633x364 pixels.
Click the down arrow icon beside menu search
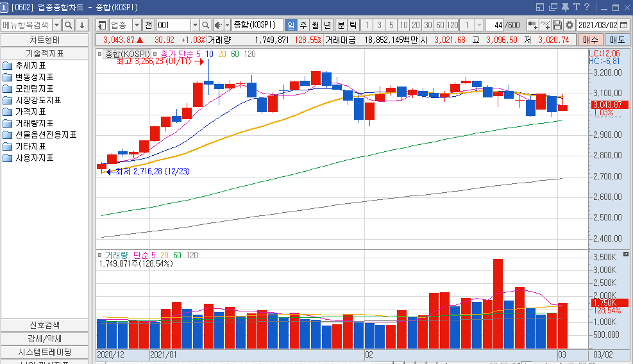point(82,25)
